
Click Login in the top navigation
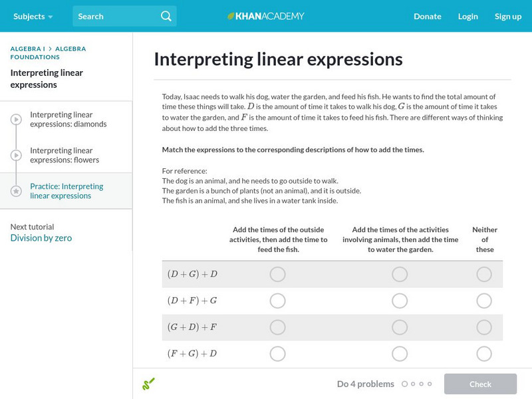(468, 16)
